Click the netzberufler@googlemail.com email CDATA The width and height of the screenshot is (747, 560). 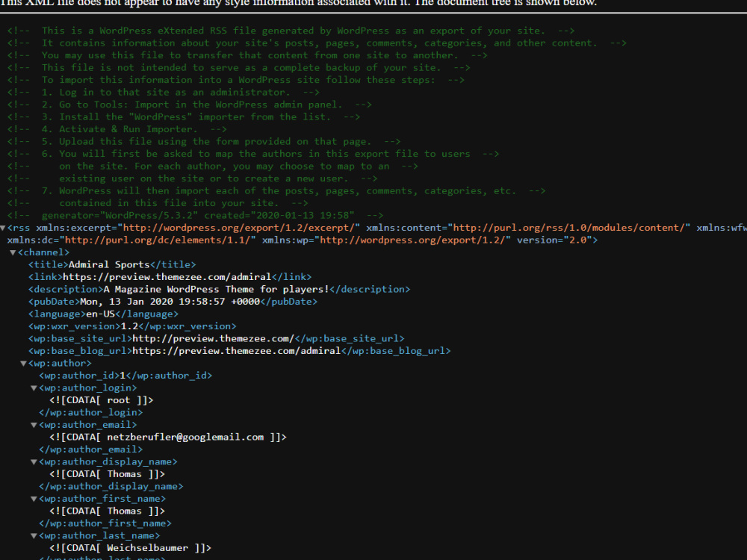(167, 438)
